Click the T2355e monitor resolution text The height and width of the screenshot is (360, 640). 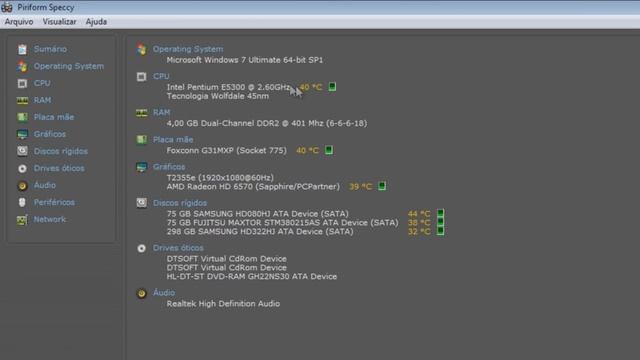point(220,178)
